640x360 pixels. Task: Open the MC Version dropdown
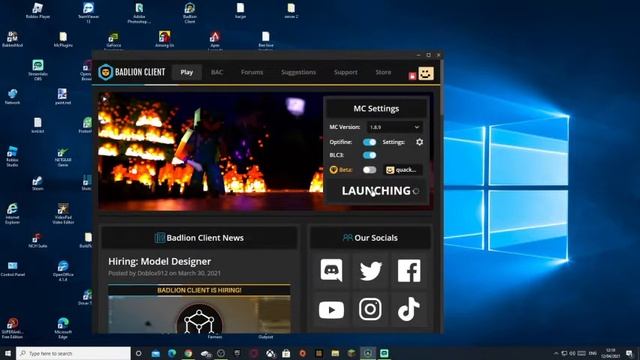(394, 127)
